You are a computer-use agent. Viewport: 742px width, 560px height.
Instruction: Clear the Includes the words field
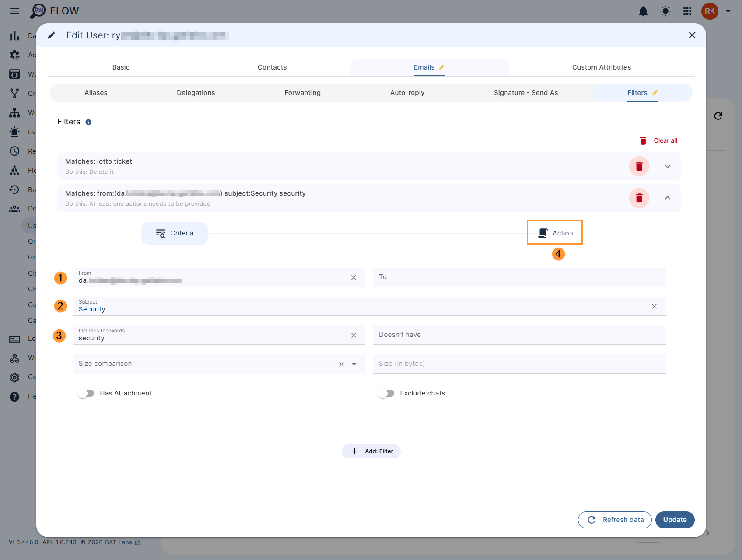point(353,336)
